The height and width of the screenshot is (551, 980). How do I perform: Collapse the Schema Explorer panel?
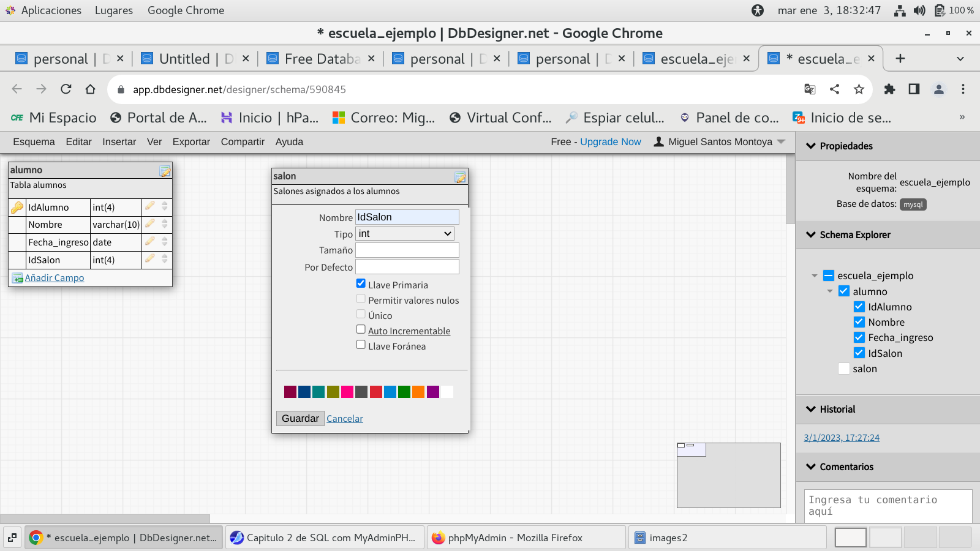[811, 234]
